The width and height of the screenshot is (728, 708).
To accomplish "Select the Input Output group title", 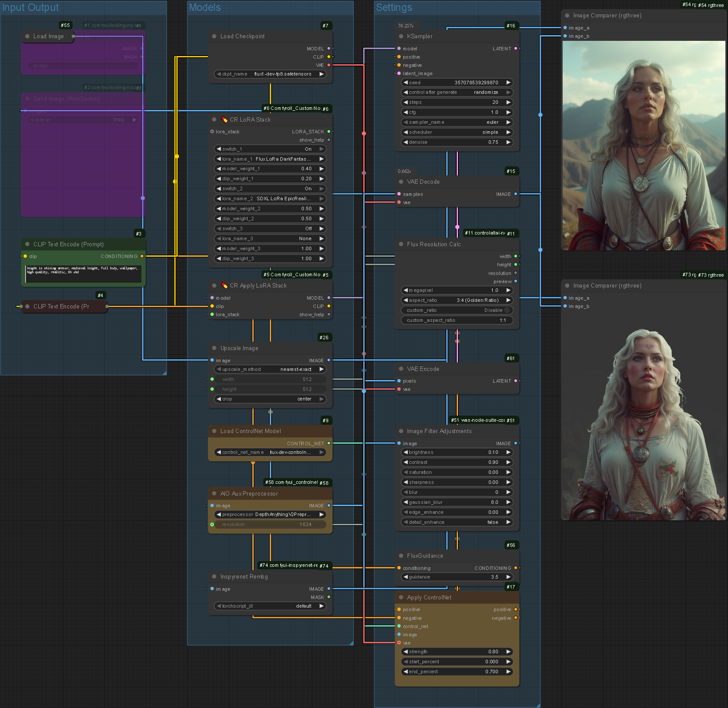I will click(30, 8).
